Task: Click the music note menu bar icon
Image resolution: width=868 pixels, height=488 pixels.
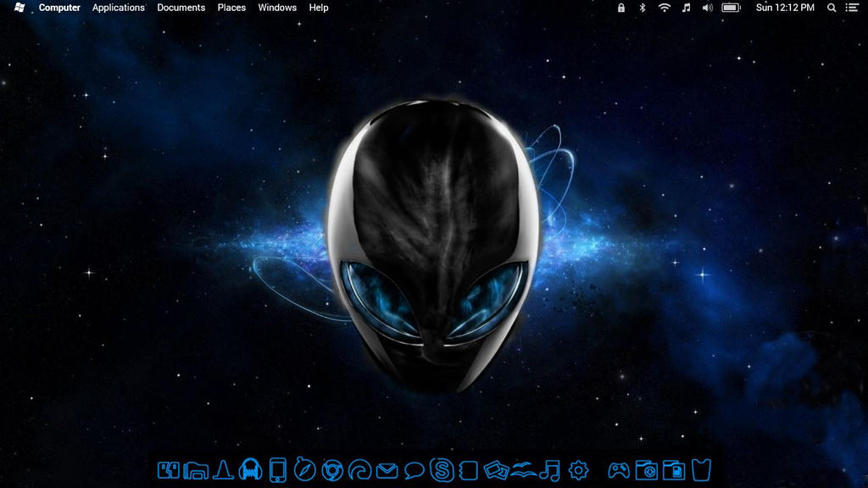Action: coord(686,8)
